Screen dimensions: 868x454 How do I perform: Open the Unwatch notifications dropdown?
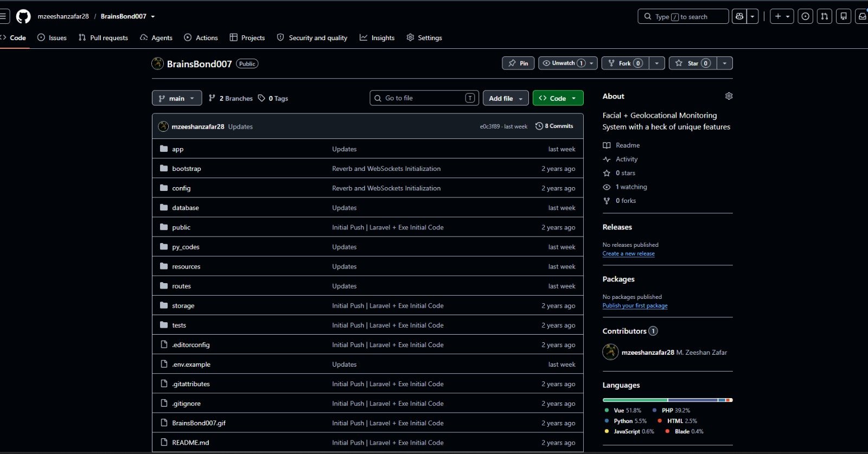click(568, 63)
